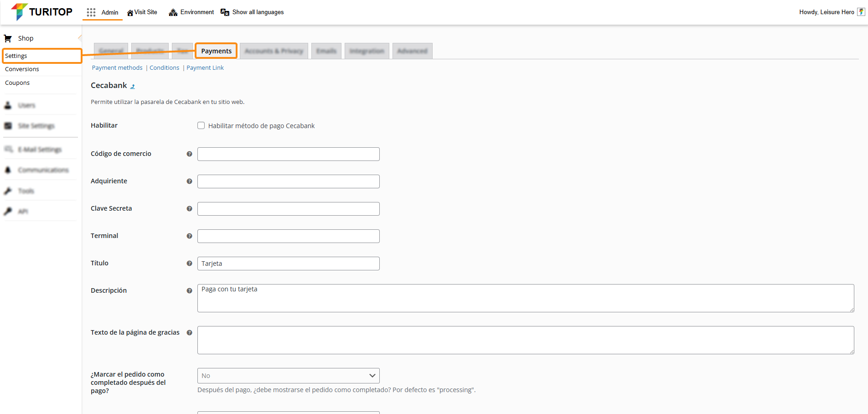Switch to the Payments tab

[x=216, y=51]
